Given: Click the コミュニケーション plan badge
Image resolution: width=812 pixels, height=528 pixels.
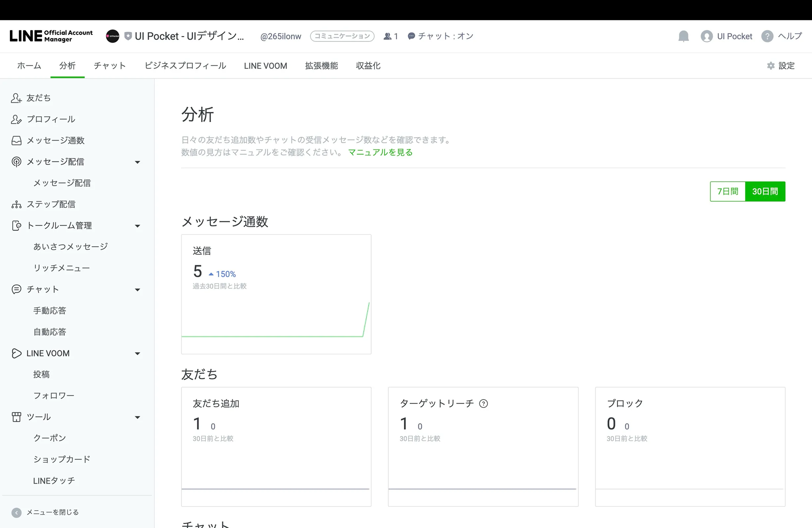Looking at the screenshot, I should [342, 36].
